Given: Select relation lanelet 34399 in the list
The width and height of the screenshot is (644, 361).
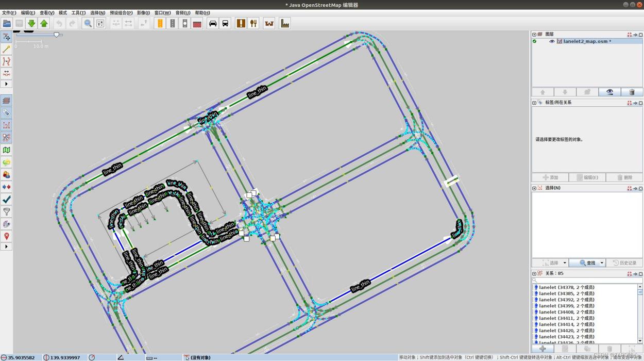Looking at the screenshot, I should pos(566,306).
